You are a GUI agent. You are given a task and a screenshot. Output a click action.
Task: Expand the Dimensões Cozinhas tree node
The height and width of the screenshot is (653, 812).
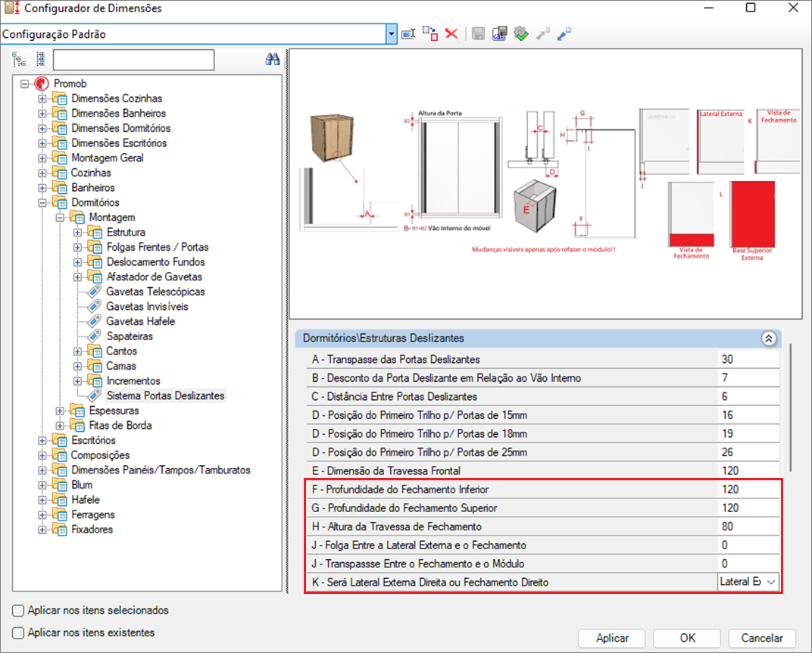tap(42, 98)
